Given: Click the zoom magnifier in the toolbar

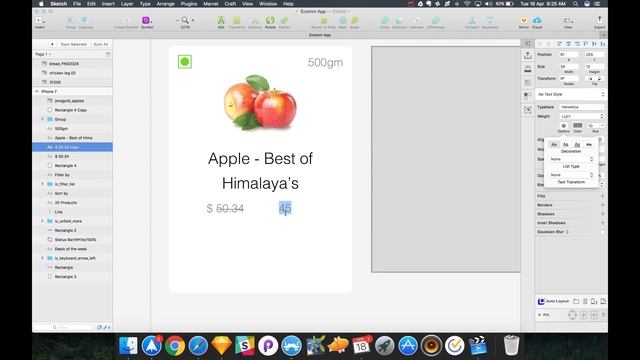Looking at the screenshot, I should tap(185, 20).
